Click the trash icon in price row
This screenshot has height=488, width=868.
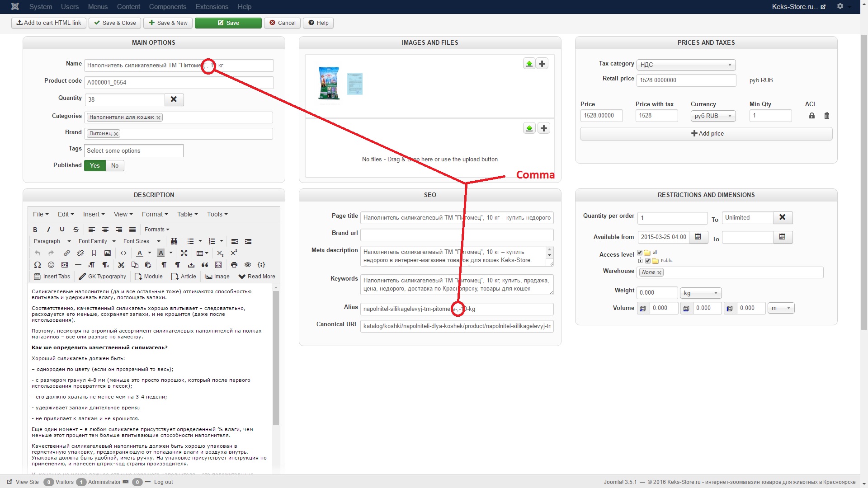(827, 116)
